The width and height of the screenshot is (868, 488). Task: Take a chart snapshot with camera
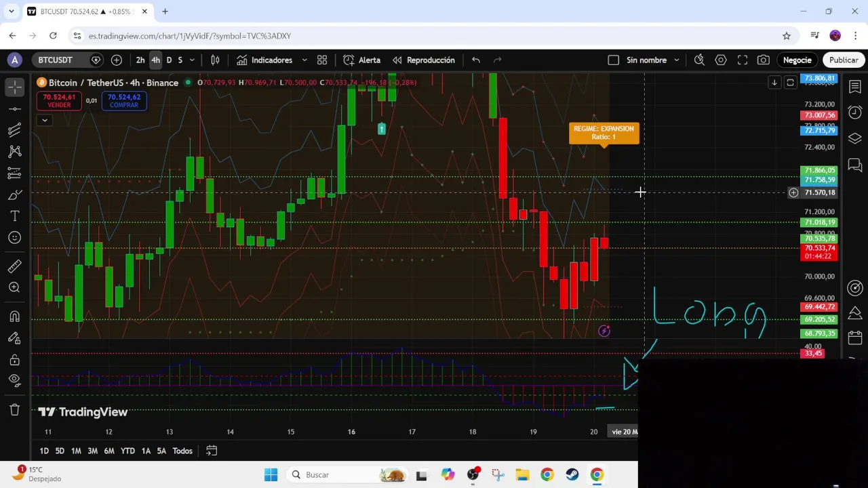point(764,60)
